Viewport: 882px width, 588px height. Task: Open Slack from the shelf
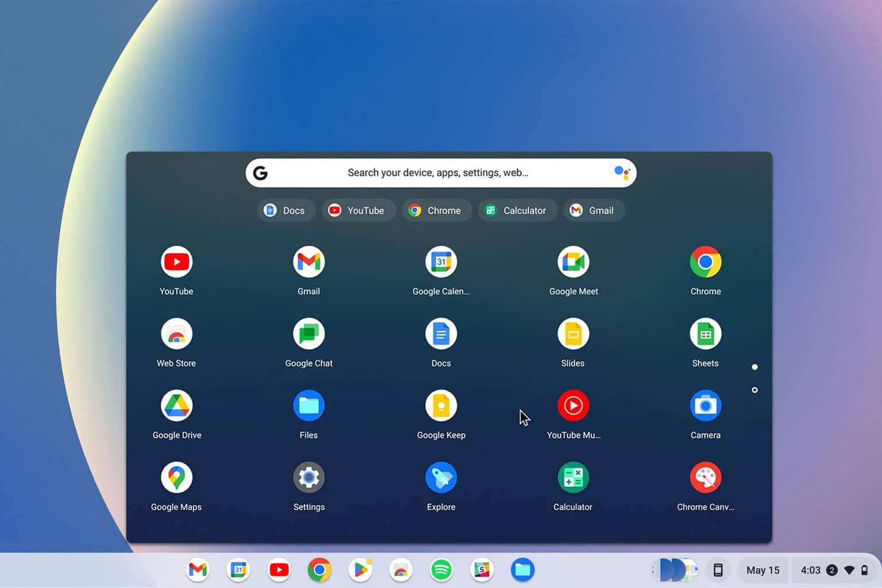pos(482,570)
